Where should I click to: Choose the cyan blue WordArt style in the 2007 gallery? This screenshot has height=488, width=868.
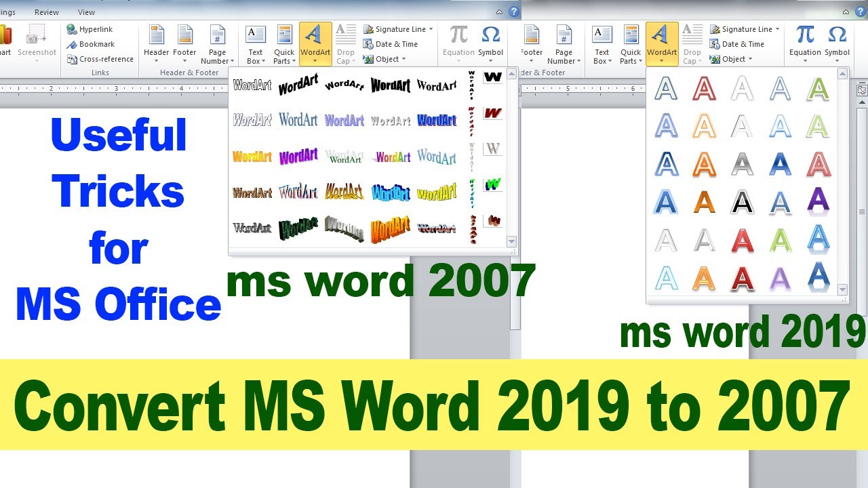(391, 192)
